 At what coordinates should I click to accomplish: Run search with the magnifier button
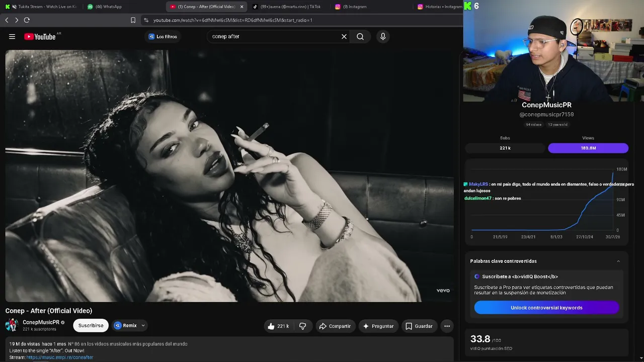tap(360, 37)
